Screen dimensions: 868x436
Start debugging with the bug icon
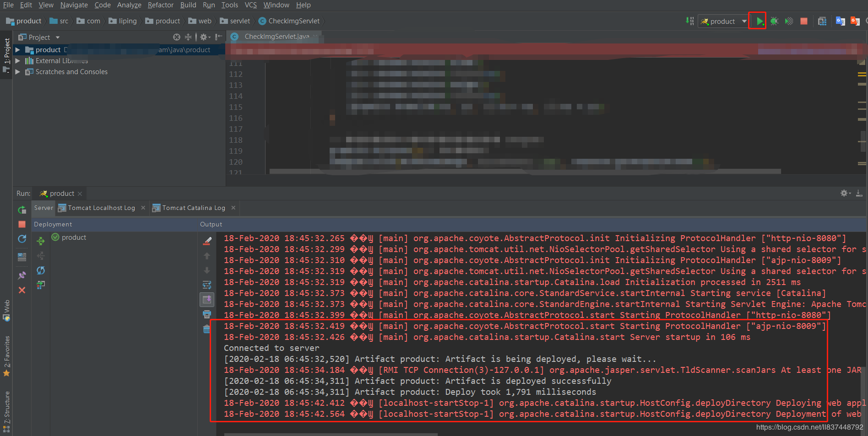click(774, 21)
